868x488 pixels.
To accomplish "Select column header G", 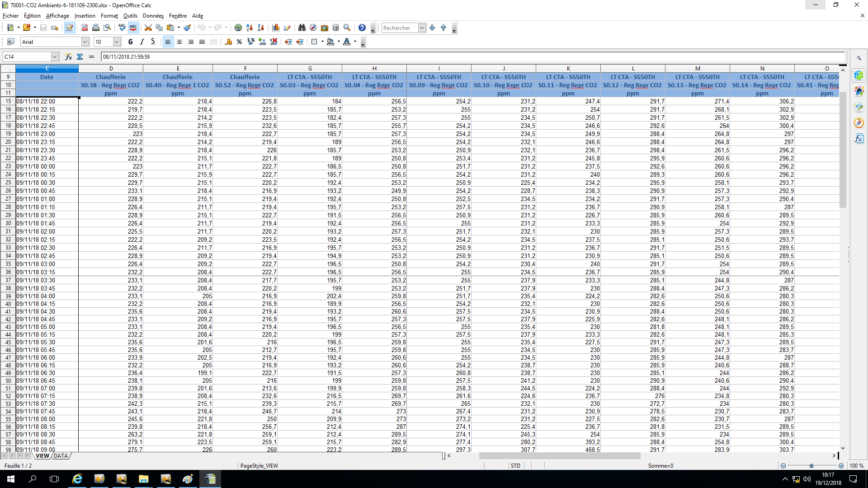I will (310, 68).
